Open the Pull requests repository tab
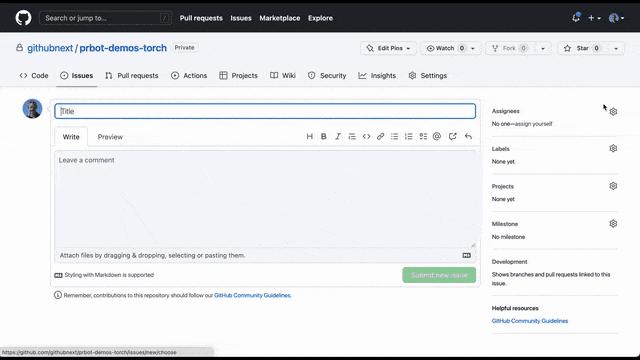 coord(132,76)
